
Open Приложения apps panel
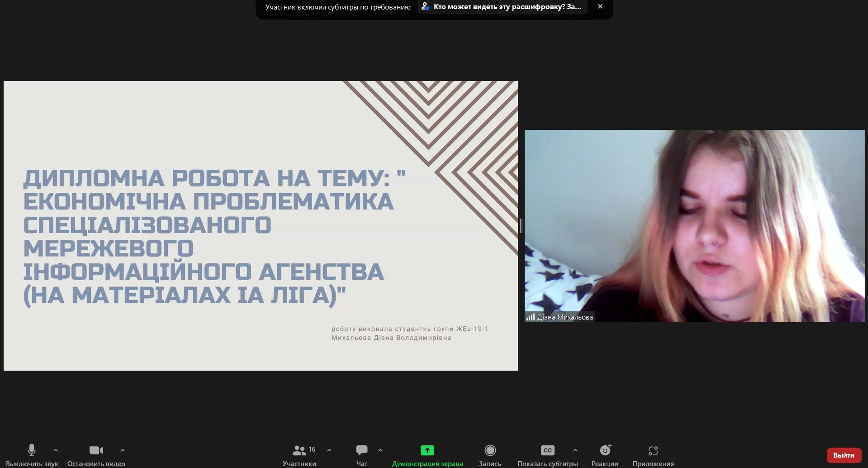point(653,455)
